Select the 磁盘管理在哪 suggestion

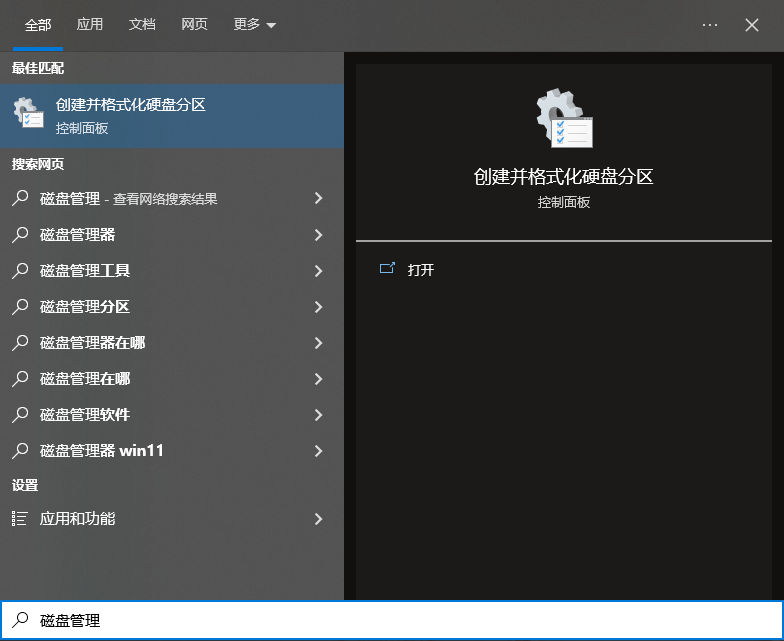[172, 378]
